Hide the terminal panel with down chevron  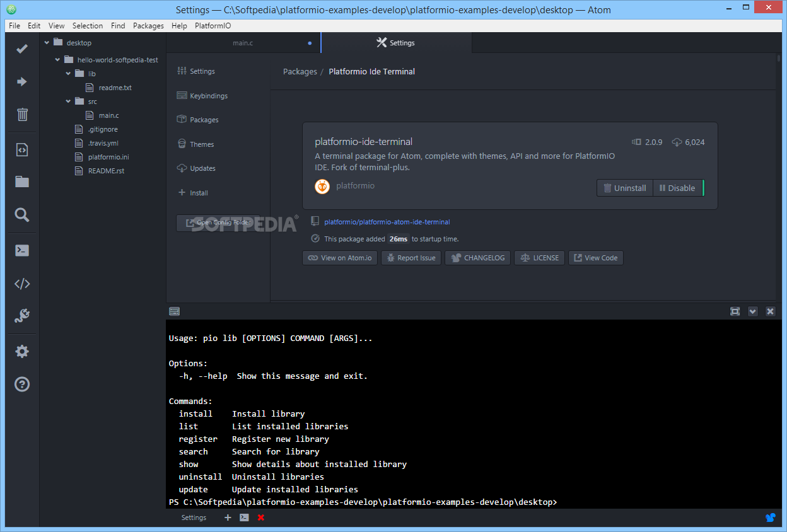[x=752, y=311]
